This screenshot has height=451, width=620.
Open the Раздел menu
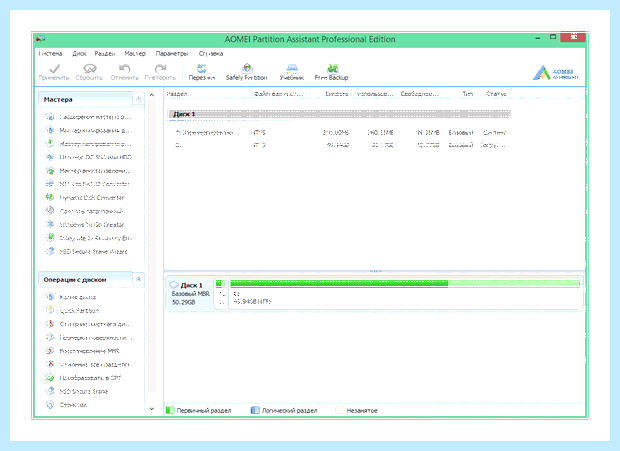(105, 53)
